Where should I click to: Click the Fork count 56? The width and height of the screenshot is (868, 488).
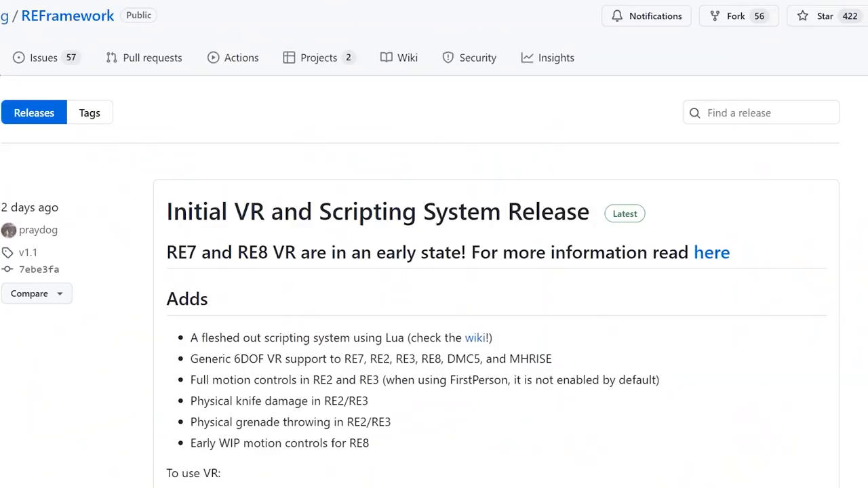pyautogui.click(x=759, y=16)
